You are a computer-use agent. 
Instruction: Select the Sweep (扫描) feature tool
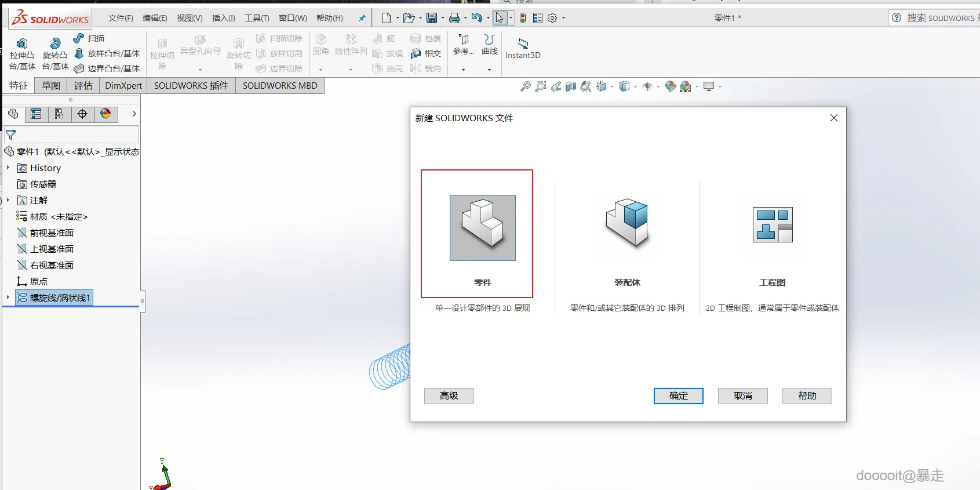[x=89, y=38]
